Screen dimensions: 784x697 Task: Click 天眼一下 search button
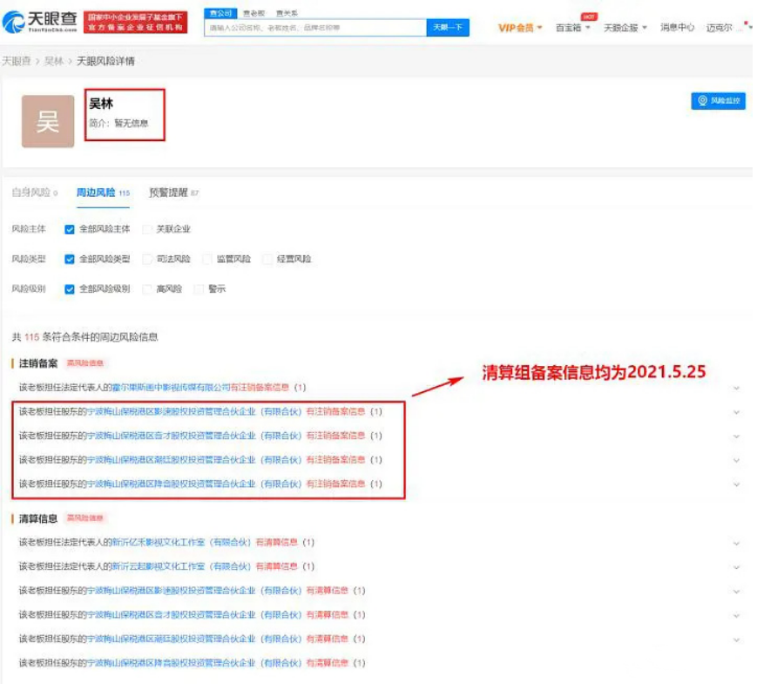click(448, 28)
